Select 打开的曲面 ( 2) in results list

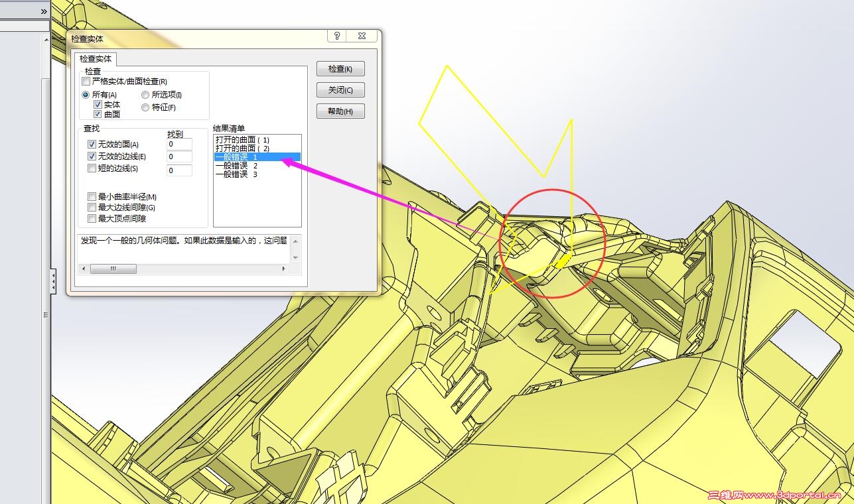click(257, 149)
